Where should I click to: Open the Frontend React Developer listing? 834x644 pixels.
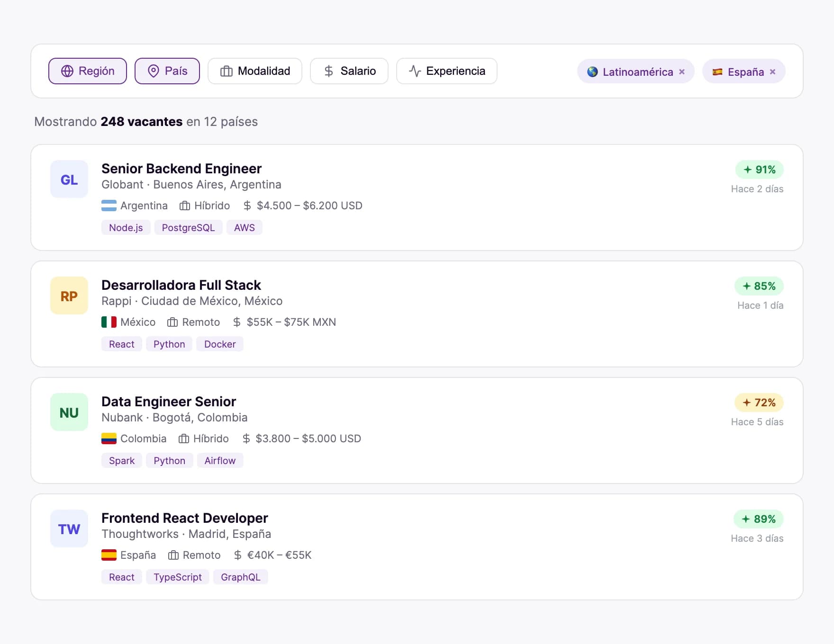[x=185, y=518]
